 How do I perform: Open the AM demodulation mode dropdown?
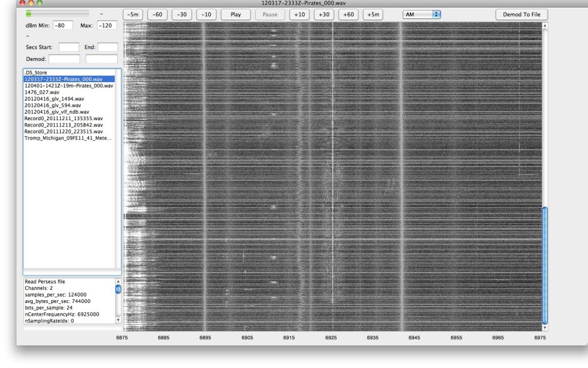click(x=421, y=14)
